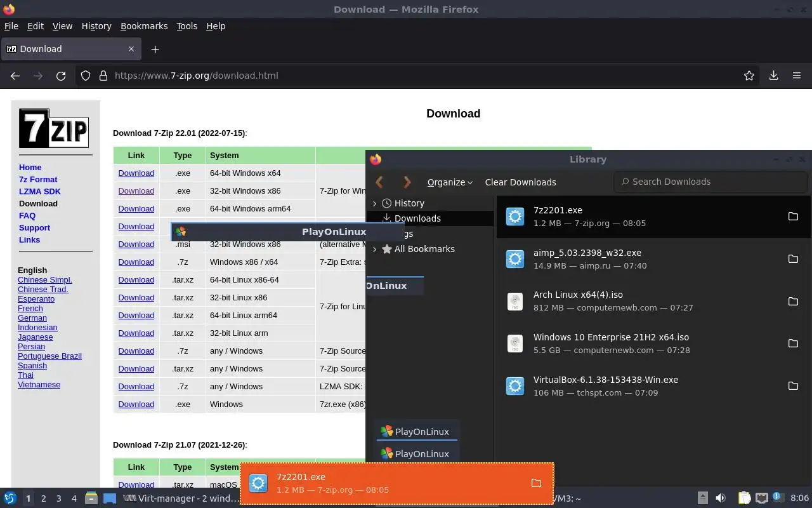
Task: Open the Help menu
Action: tap(216, 26)
